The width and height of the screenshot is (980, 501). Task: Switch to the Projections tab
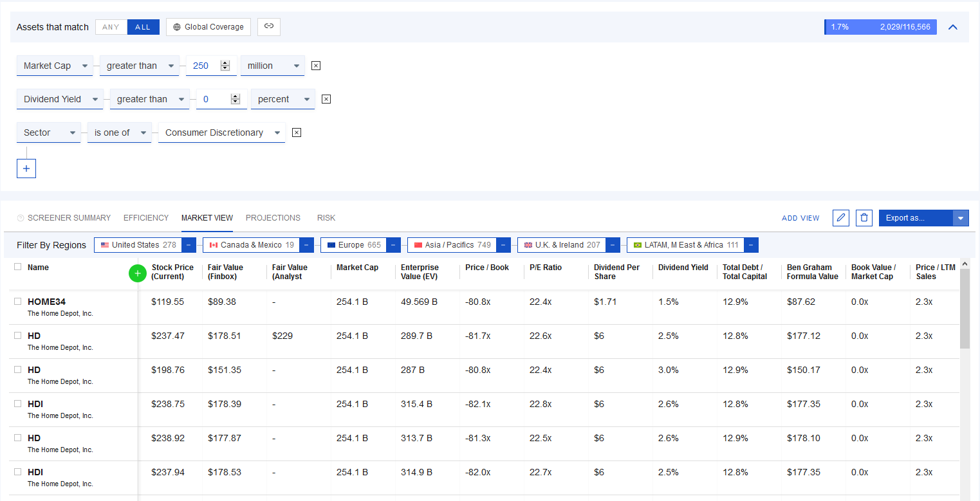(x=273, y=218)
